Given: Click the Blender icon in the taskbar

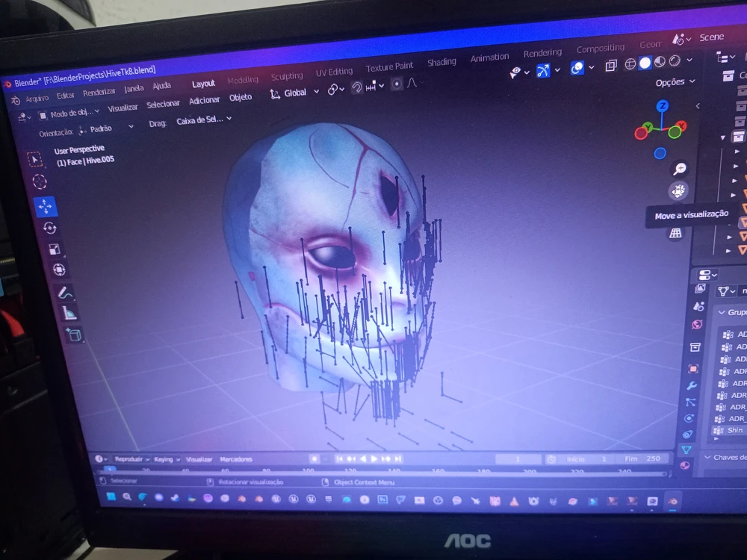Looking at the screenshot, I should pyautogui.click(x=673, y=501).
